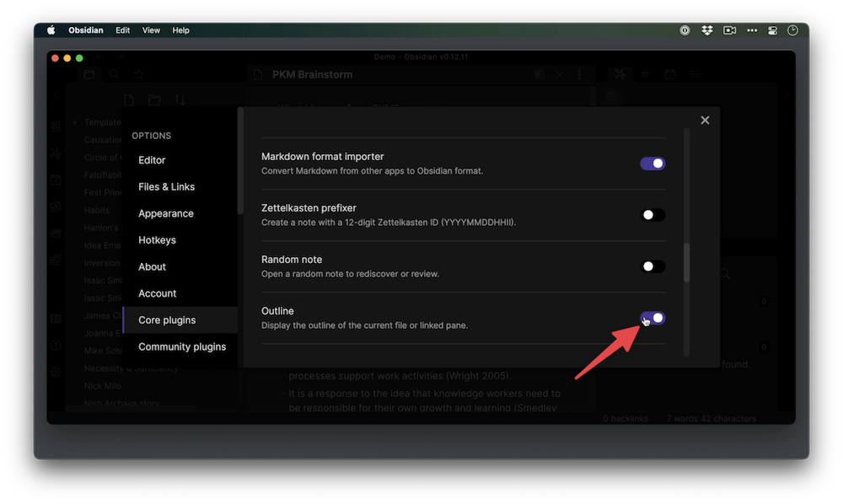Open the ellipsis menu bar icon

pos(752,30)
